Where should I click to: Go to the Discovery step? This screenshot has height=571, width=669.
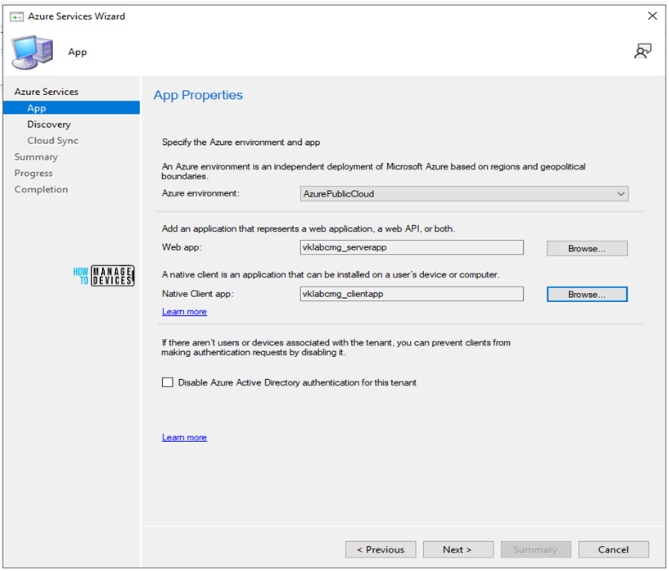tap(49, 124)
